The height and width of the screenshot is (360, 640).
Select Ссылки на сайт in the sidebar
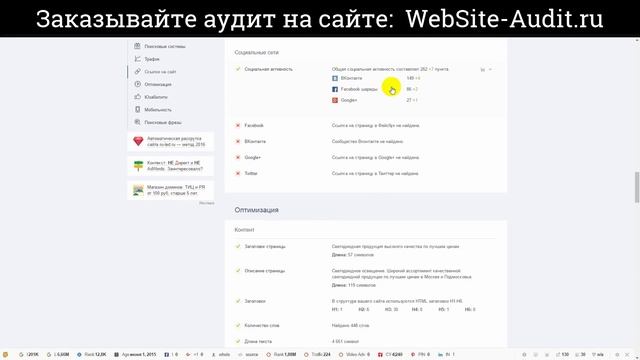[x=156, y=72]
